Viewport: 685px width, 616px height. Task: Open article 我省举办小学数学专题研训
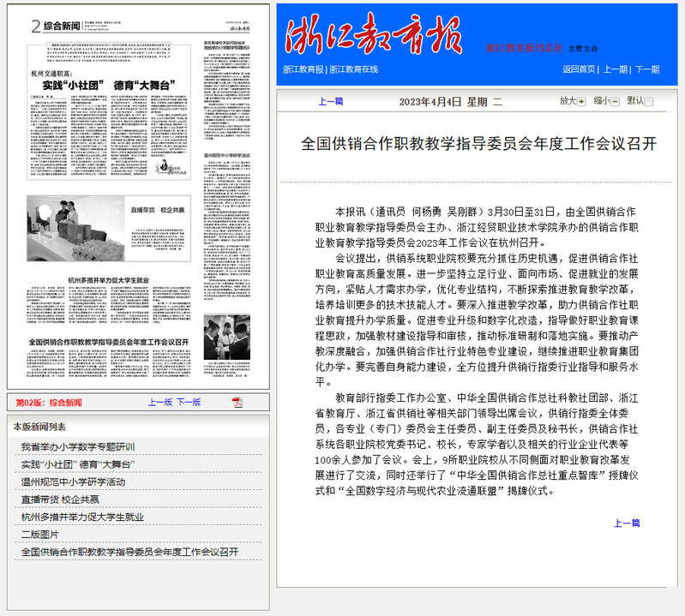tap(78, 447)
